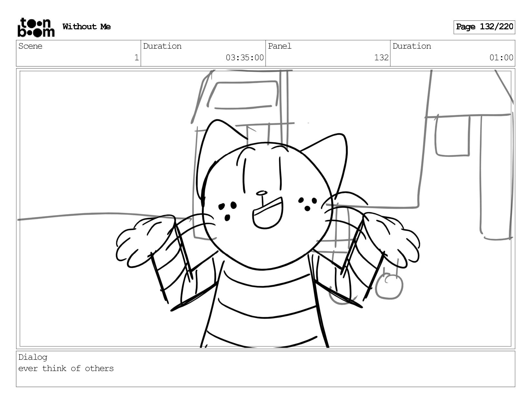This screenshot has height=411, width=532.
Task: Select the Dialog label
Action: [33, 357]
